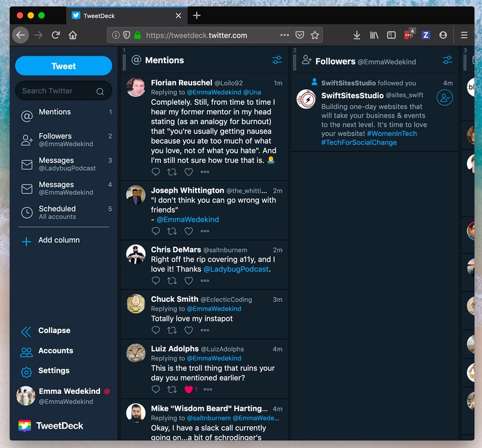Like Joseph Whittington's tweet
The height and width of the screenshot is (448, 482).
[189, 231]
